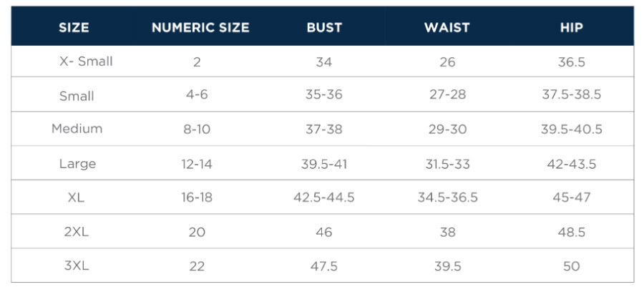Viewport: 644px width, 292px height.
Task: Select numeric size 16-18 cell
Action: (197, 198)
